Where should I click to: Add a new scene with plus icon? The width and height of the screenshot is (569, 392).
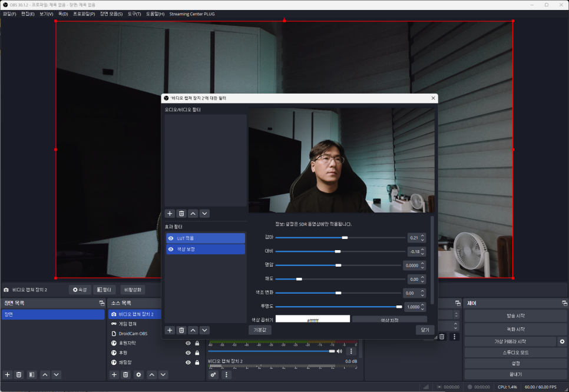click(x=8, y=374)
